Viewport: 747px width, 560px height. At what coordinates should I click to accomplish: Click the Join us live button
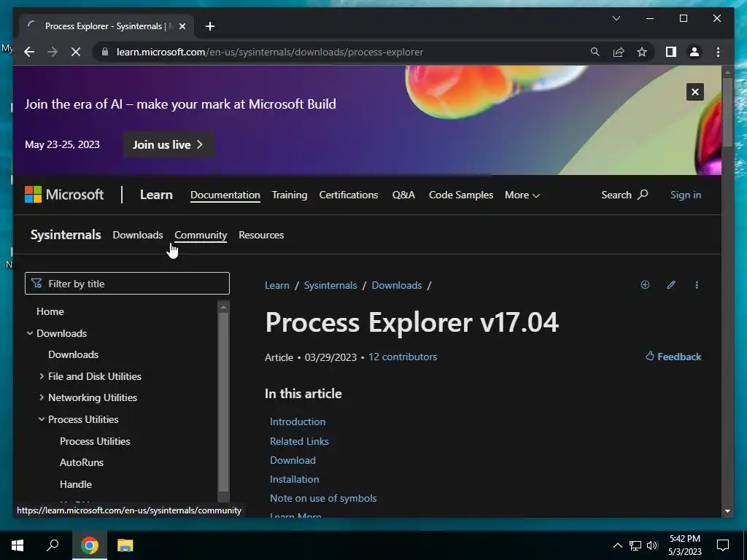(x=169, y=145)
